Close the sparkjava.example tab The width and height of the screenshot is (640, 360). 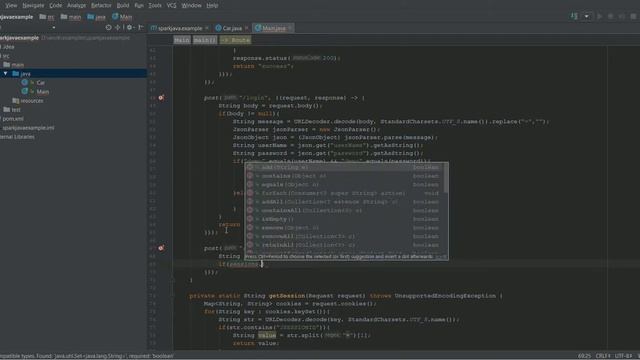pos(207,28)
